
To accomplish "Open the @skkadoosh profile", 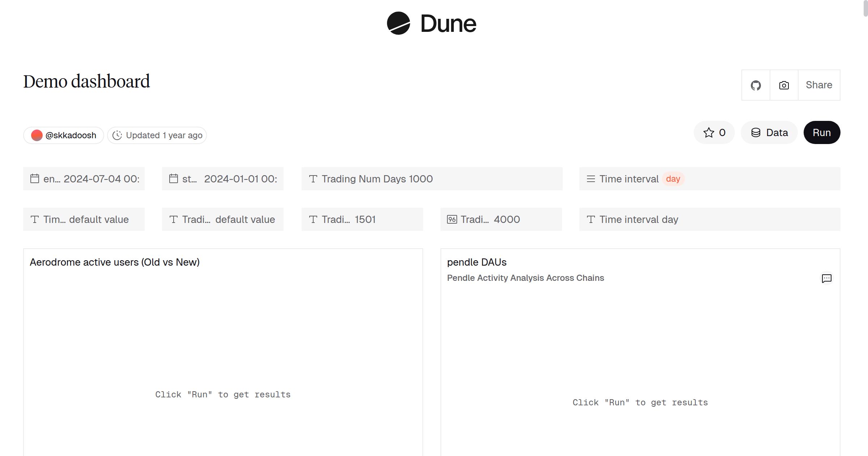I will 63,135.
